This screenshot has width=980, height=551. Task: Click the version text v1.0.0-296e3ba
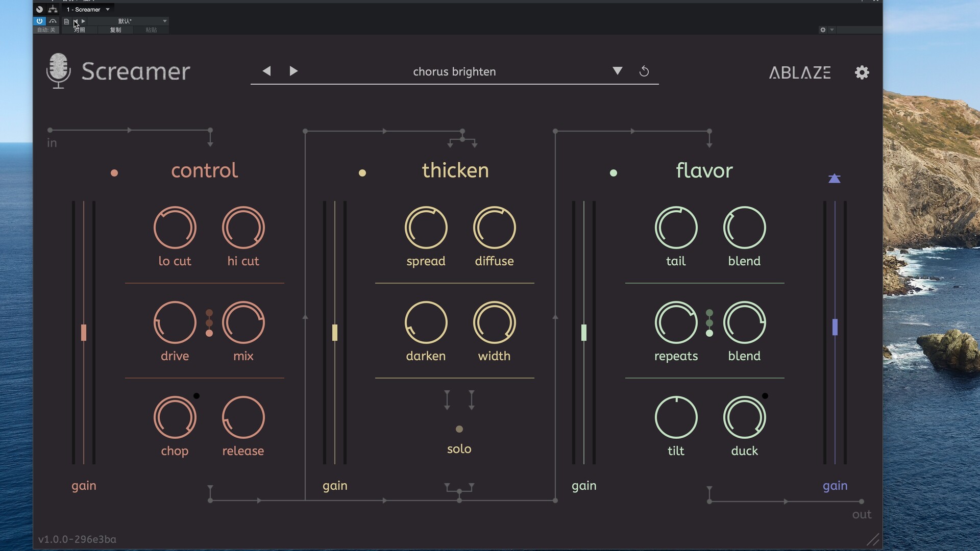click(x=77, y=539)
